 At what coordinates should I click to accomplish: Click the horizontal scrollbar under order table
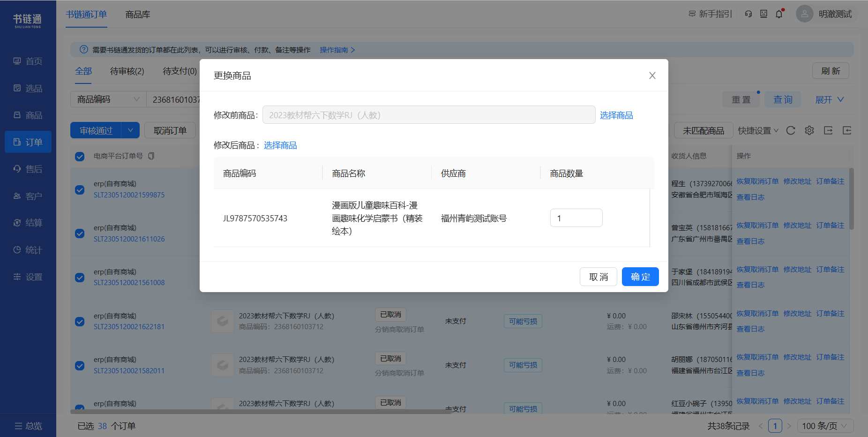click(x=261, y=412)
